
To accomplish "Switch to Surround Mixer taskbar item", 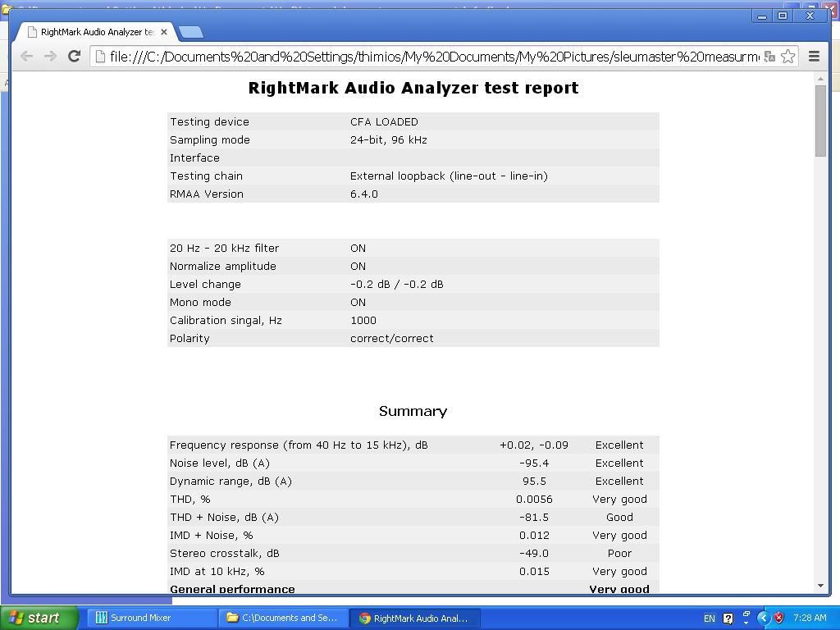I will [x=150, y=618].
